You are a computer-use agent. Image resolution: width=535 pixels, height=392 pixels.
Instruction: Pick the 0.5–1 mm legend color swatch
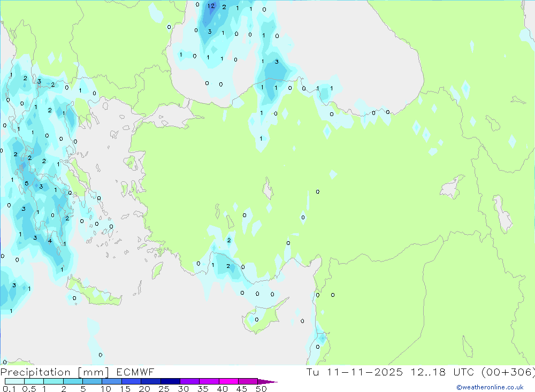[x=34, y=381]
